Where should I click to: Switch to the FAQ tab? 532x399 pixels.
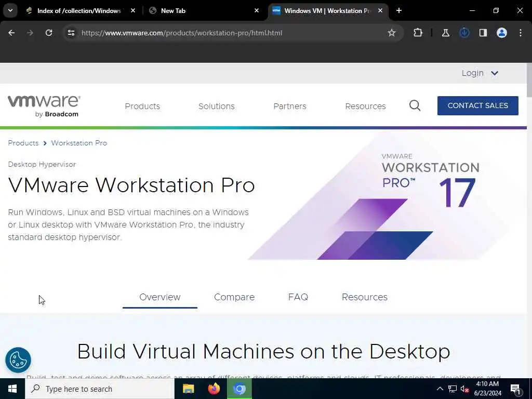(298, 297)
